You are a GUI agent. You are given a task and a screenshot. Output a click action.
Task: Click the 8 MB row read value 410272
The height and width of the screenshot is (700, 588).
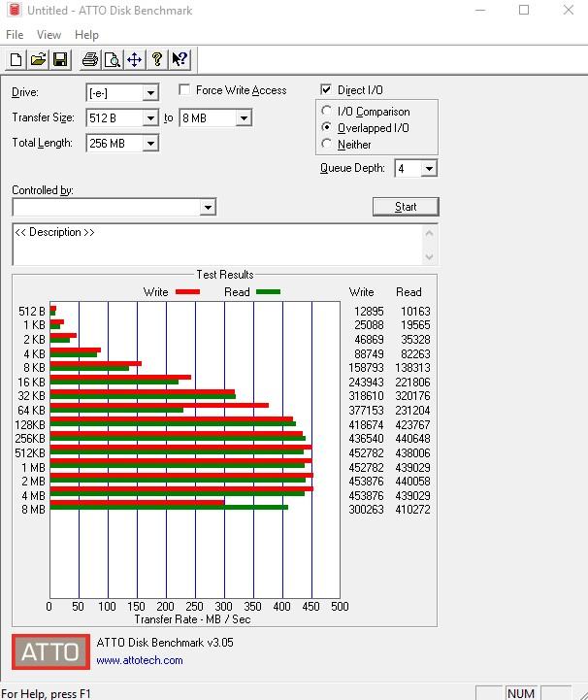(412, 510)
